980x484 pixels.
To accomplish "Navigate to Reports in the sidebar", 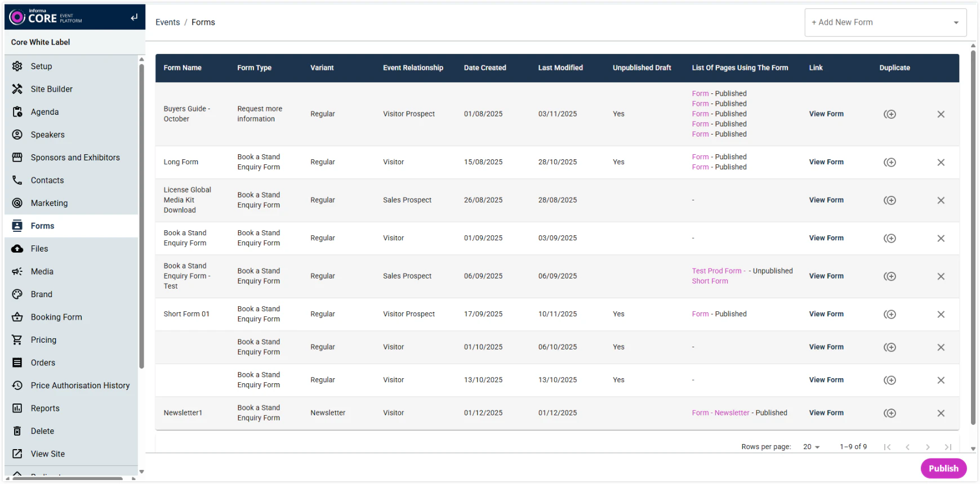I will 45,408.
